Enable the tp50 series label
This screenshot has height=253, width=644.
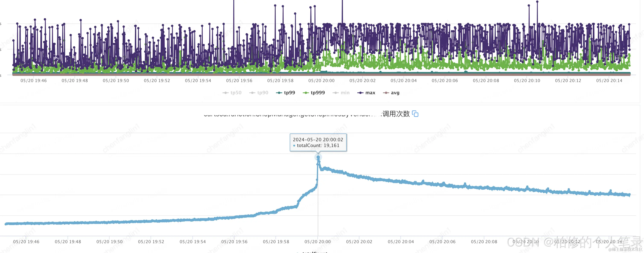tap(236, 93)
